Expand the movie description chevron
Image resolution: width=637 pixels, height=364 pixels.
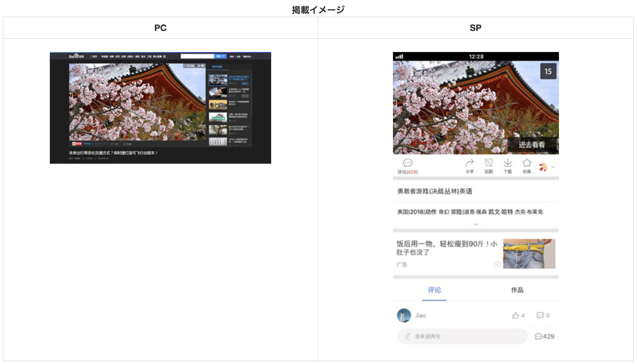click(476, 224)
